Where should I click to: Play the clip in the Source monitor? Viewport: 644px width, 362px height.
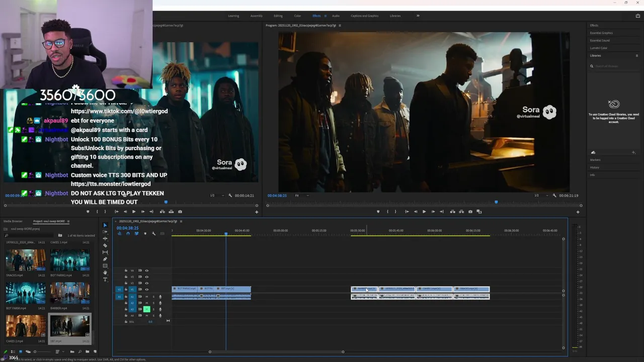pos(134,212)
